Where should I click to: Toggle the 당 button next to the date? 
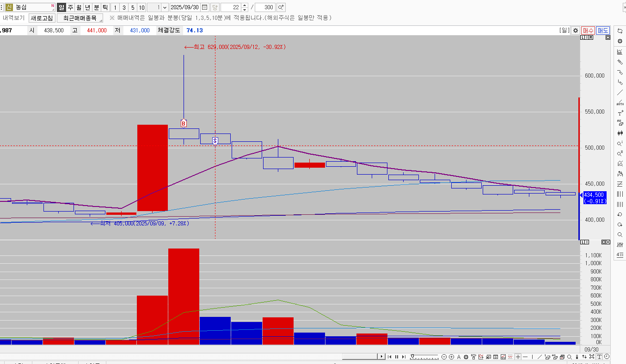tap(215, 7)
